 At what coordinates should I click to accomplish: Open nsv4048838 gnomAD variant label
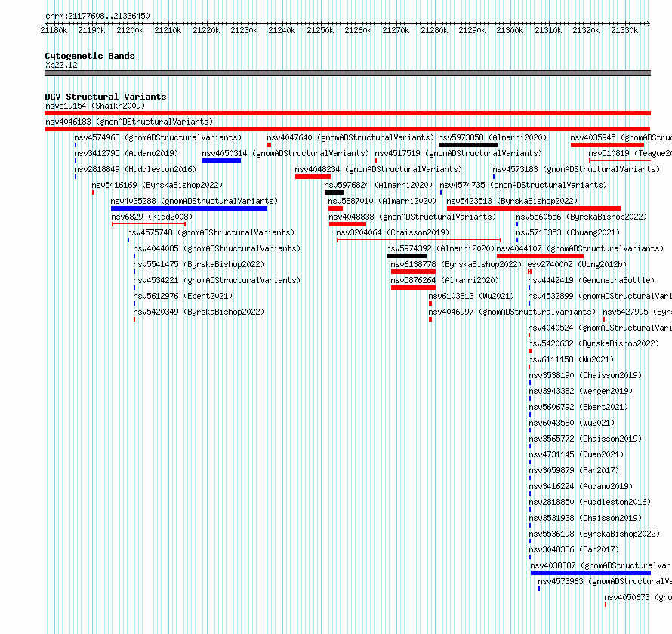tap(412, 217)
